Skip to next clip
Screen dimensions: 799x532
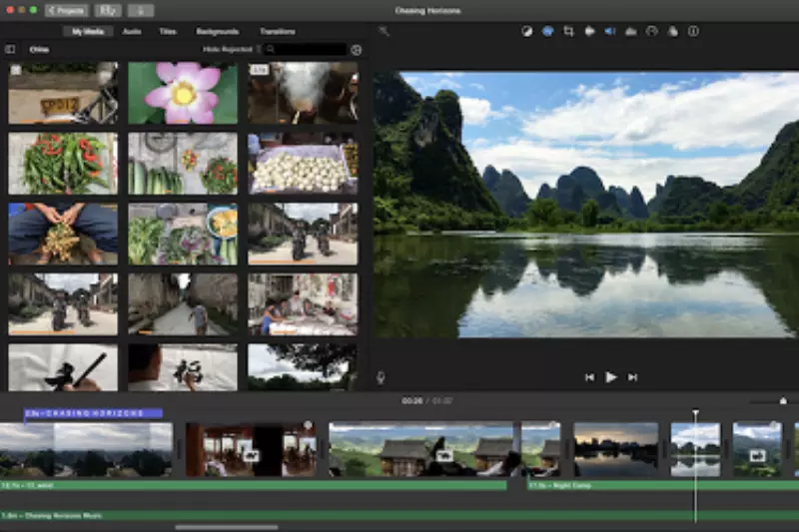pyautogui.click(x=632, y=377)
